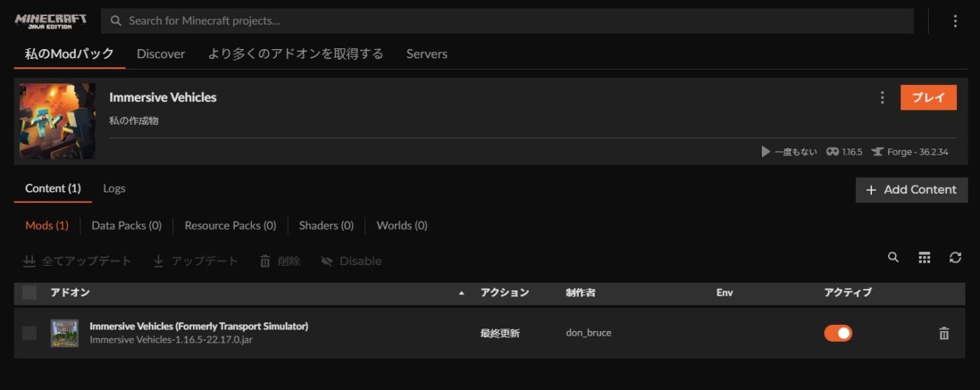Check the Immersive Vehicles mod row checkbox
This screenshot has height=390, width=980.
coord(29,333)
